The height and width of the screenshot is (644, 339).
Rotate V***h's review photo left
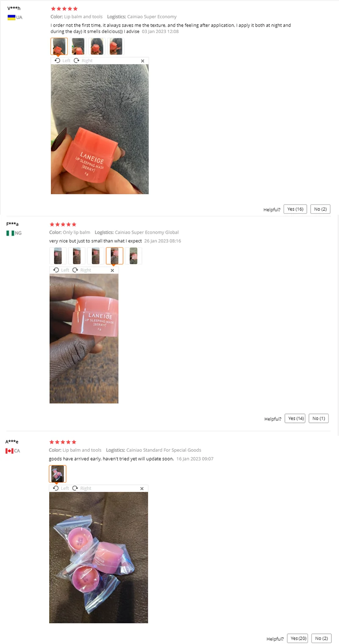63,61
